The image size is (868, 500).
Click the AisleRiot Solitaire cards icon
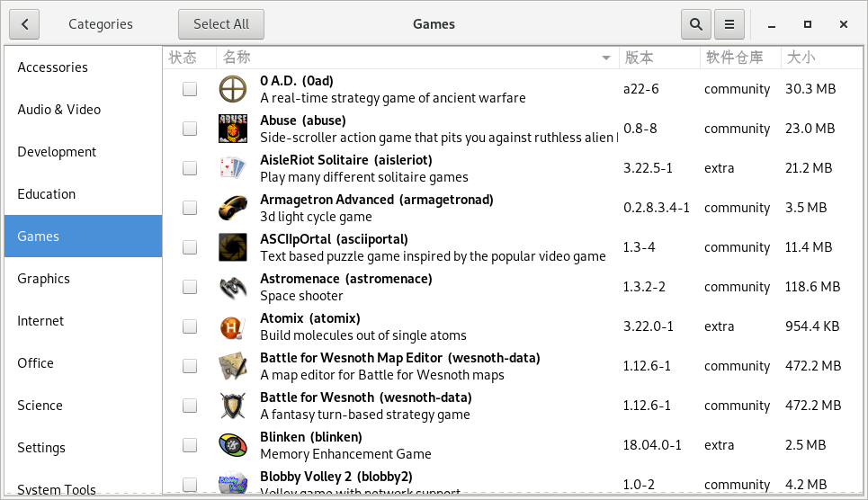tap(233, 168)
